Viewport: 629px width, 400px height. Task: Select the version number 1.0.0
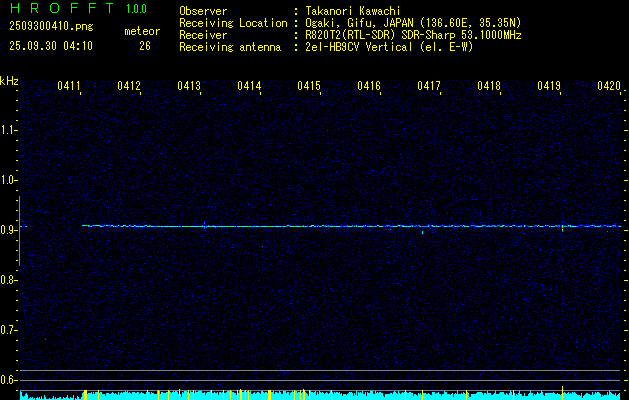(136, 9)
